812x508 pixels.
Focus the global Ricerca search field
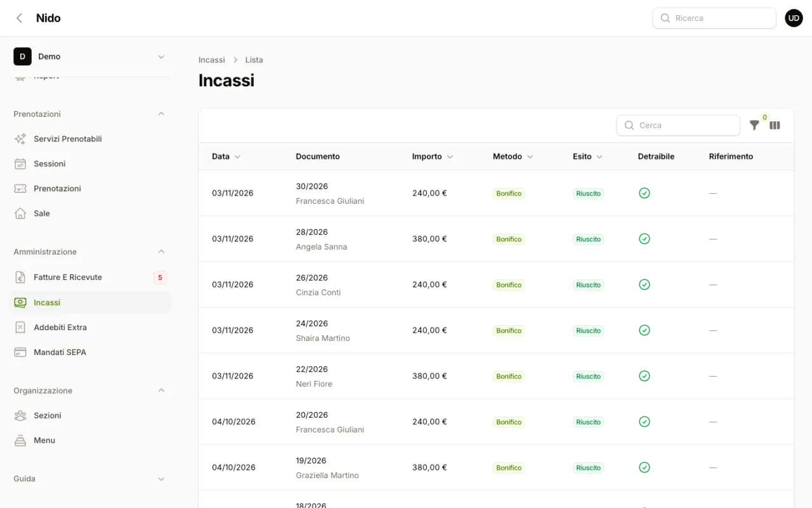(714, 18)
